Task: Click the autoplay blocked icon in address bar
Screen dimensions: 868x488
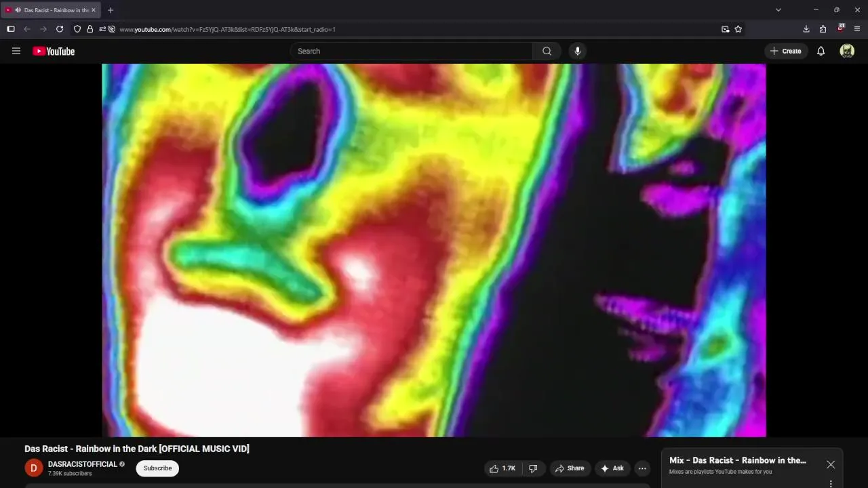Action: pyautogui.click(x=112, y=29)
